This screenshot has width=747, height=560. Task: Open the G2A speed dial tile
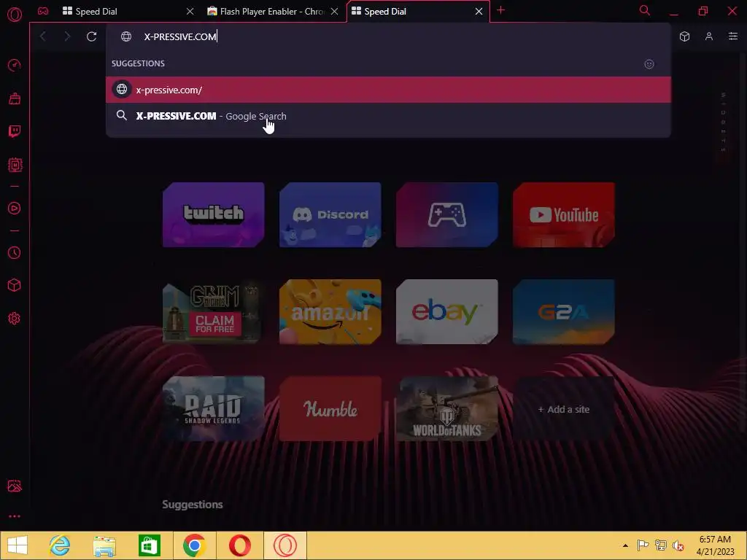click(564, 312)
